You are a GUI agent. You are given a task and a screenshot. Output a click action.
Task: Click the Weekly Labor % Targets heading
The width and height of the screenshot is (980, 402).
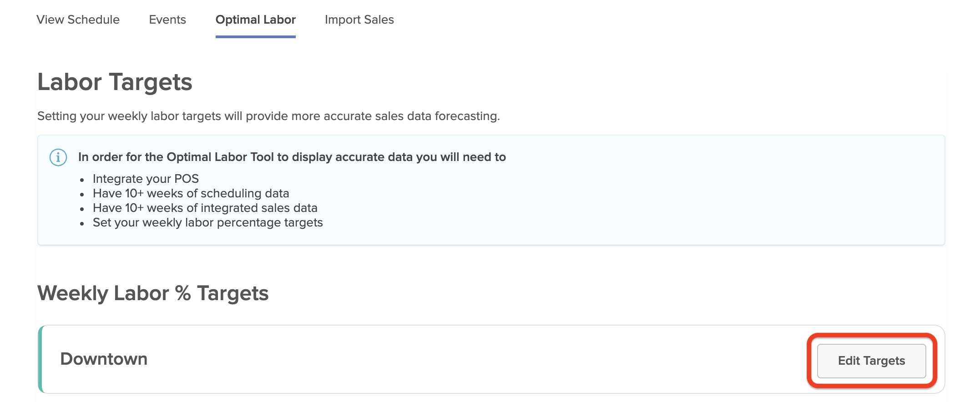coord(153,293)
